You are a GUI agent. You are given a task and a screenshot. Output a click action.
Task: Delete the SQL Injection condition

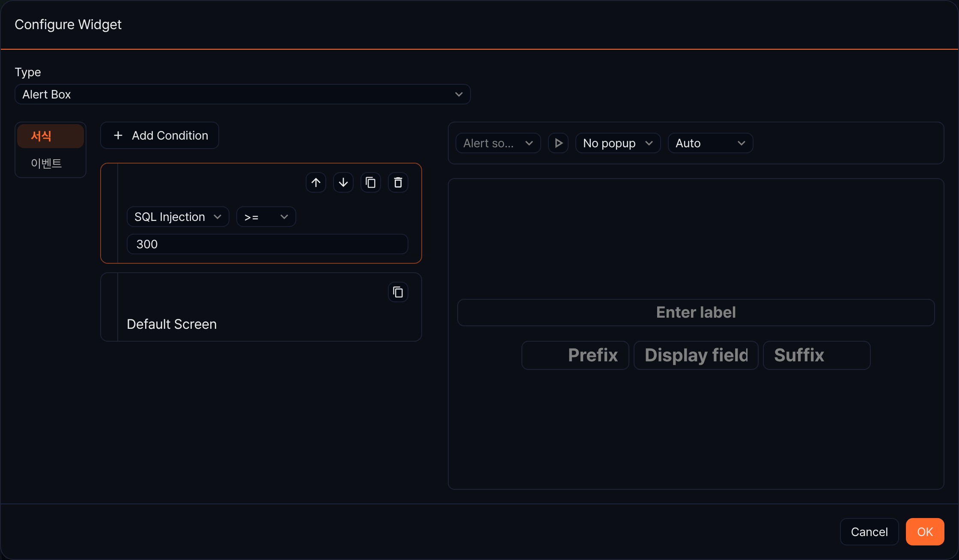(398, 182)
